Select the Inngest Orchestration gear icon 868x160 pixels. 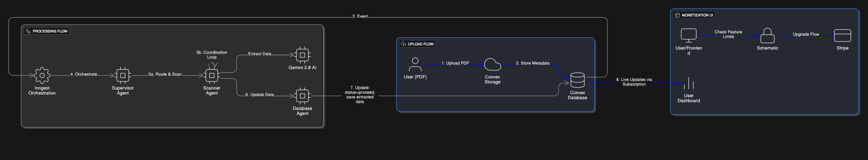[42, 76]
